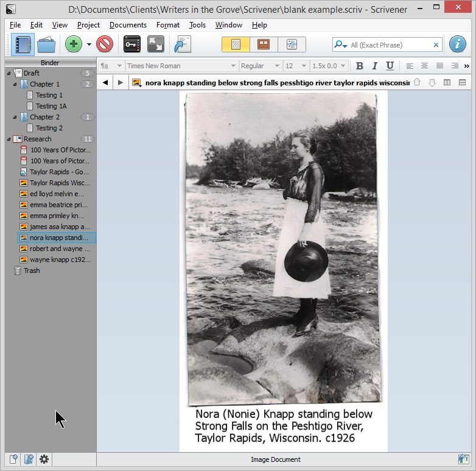476x471 pixels.
Task: Select Testing 2 document in Binder
Action: point(49,128)
